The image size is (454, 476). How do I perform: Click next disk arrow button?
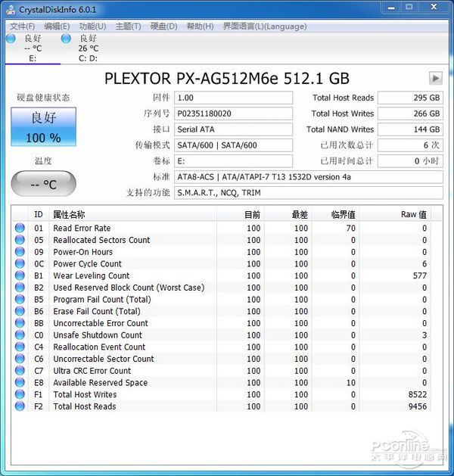(x=436, y=78)
